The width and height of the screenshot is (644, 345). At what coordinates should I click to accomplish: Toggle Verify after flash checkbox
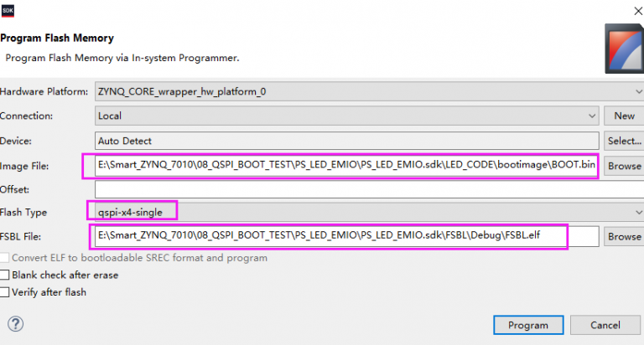[6, 292]
